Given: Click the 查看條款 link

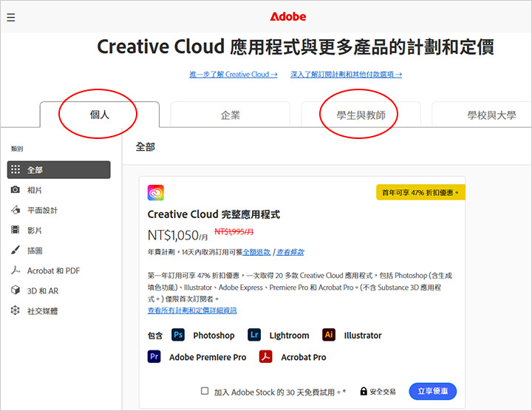Looking at the screenshot, I should 290,252.
